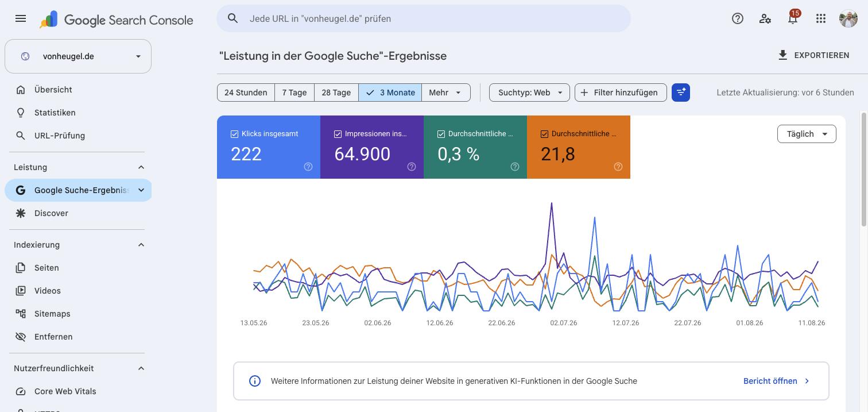Open the help question mark icon

738,18
